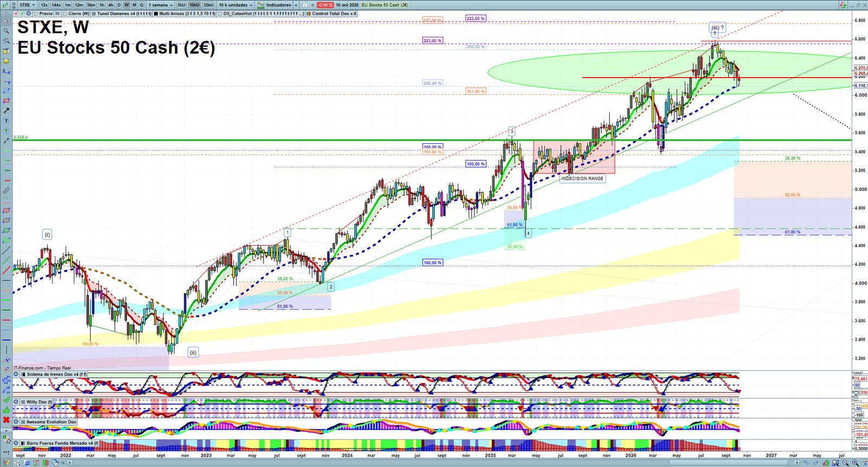Select the 144s timeframe button
This screenshot has width=868, height=467.
[x=56, y=5]
